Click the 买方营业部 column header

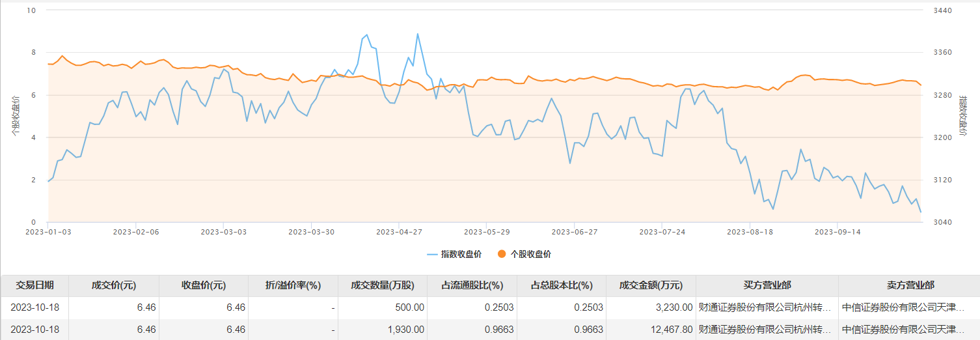[x=767, y=285]
